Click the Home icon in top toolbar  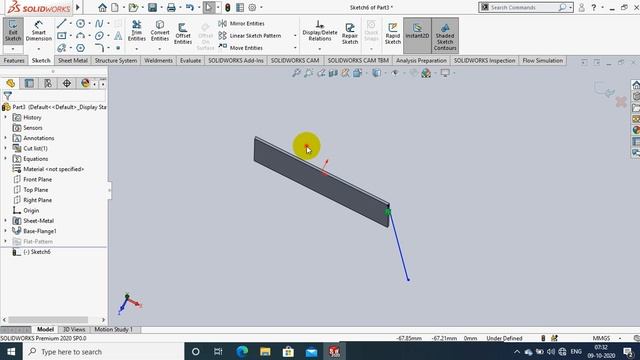pyautogui.click(x=102, y=7)
